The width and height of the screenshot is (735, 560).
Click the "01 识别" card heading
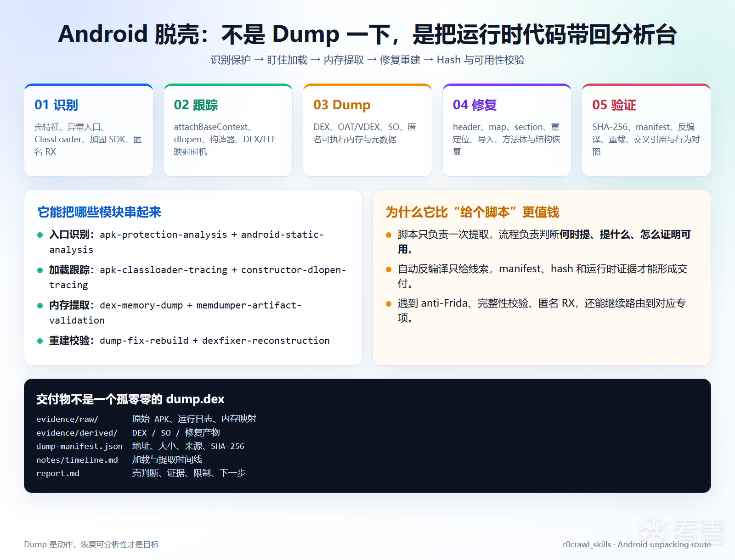56,105
